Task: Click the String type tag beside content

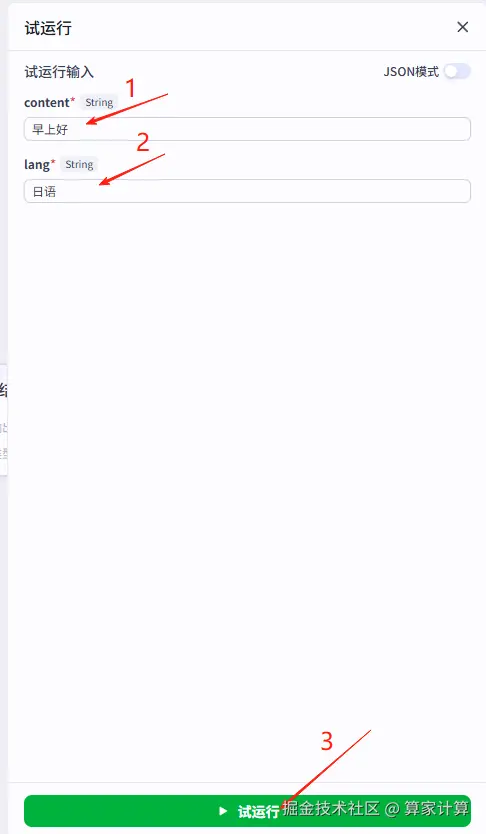Action: (99, 103)
